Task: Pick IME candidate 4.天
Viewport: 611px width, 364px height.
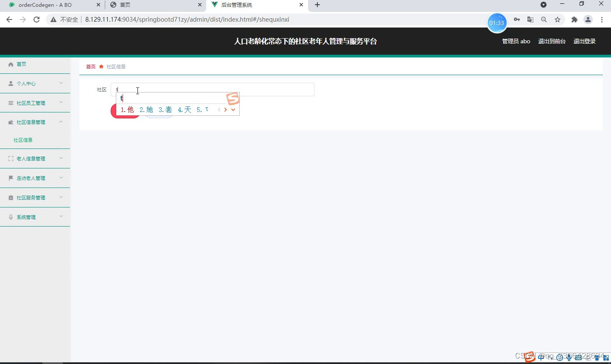Action: pyautogui.click(x=185, y=110)
